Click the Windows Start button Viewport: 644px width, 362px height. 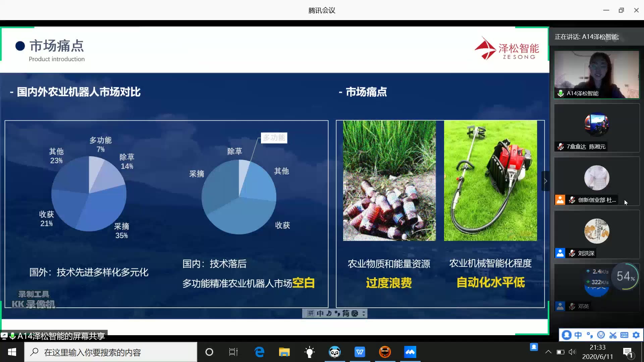click(12, 352)
